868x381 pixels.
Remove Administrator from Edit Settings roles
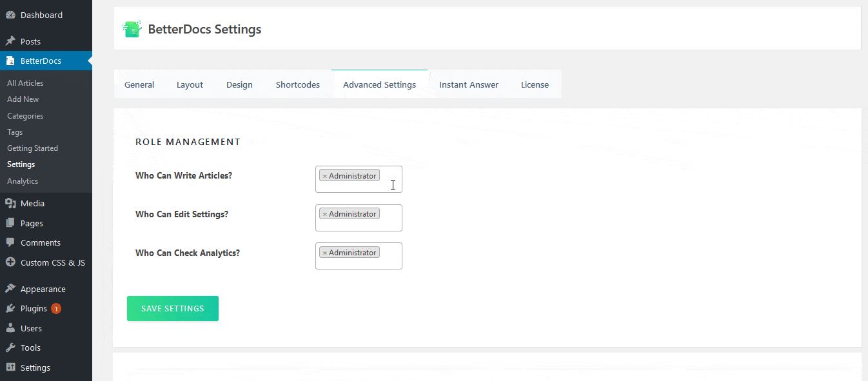coord(325,214)
